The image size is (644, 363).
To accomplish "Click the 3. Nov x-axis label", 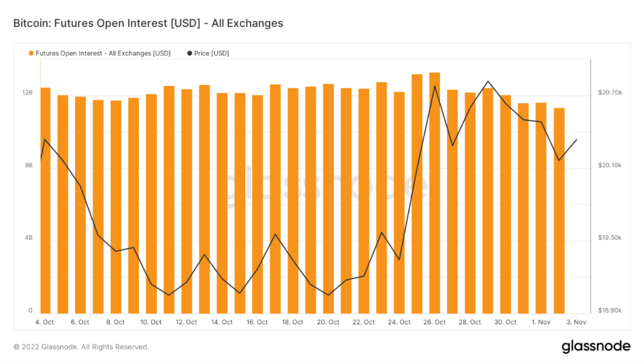I will click(x=577, y=322).
